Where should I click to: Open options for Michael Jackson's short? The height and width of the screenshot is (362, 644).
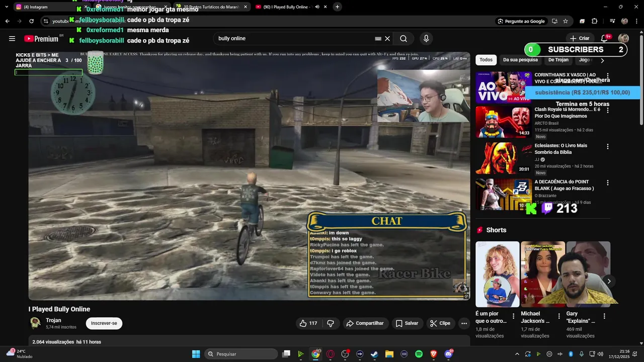point(558,316)
